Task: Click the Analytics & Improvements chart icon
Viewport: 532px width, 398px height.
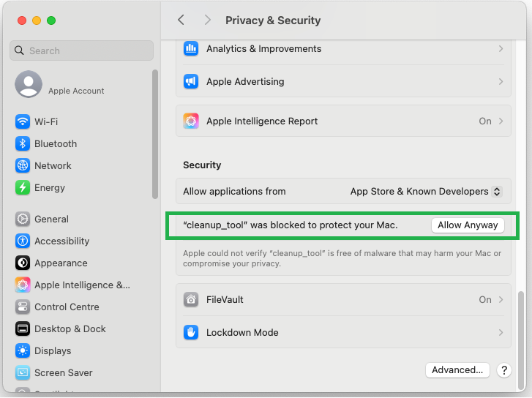Action: [191, 48]
